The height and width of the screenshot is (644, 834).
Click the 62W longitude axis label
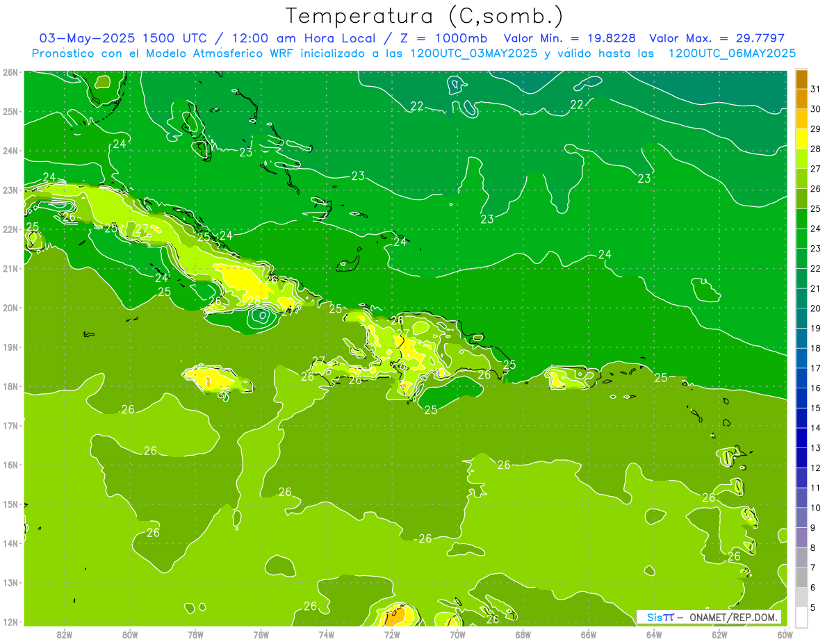[719, 634]
